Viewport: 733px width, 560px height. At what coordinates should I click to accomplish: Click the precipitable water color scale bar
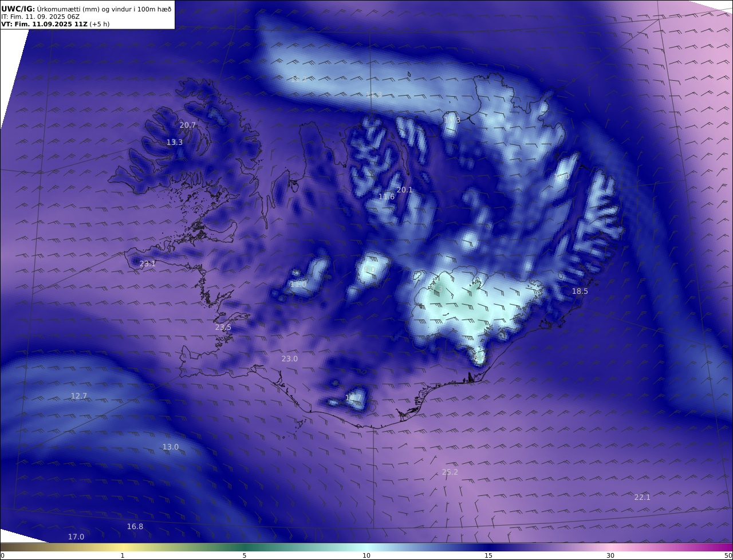click(366, 547)
